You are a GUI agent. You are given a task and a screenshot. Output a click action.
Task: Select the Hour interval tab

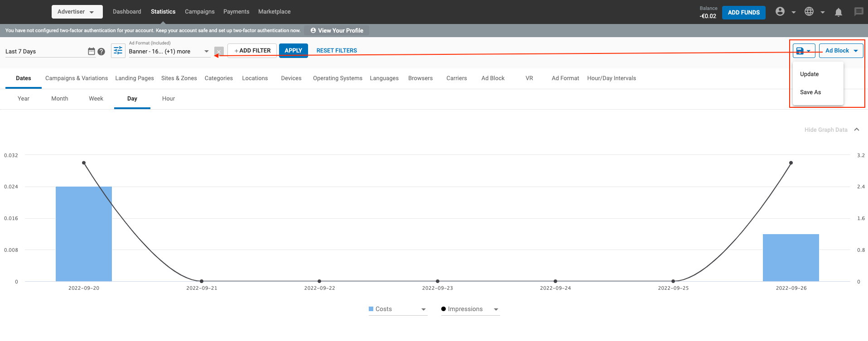click(168, 99)
